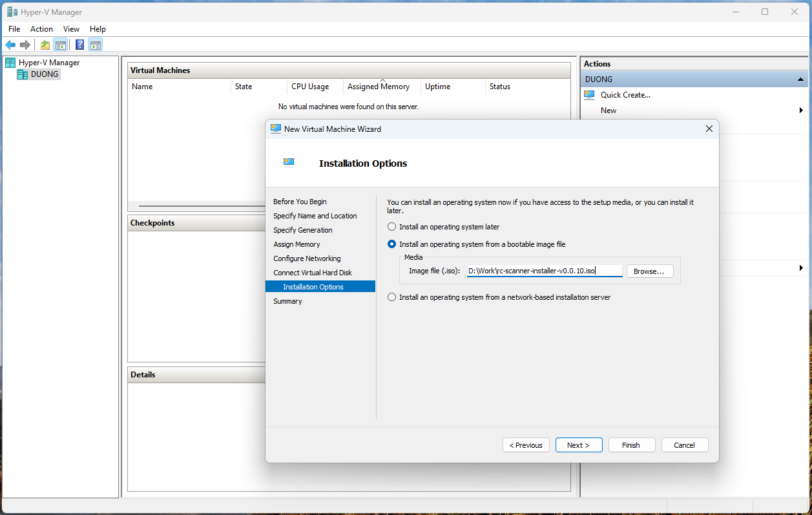This screenshot has height=515, width=812.
Task: Go to Assign Memory wizard step
Action: click(297, 244)
